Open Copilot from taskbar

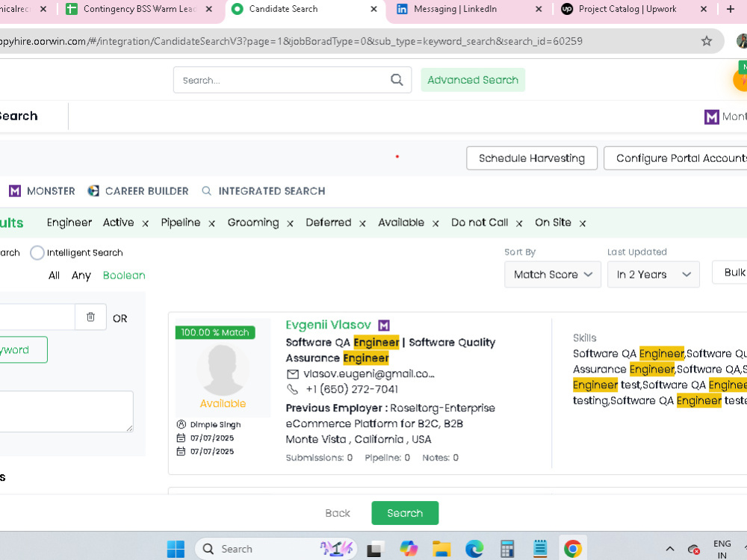(409, 549)
